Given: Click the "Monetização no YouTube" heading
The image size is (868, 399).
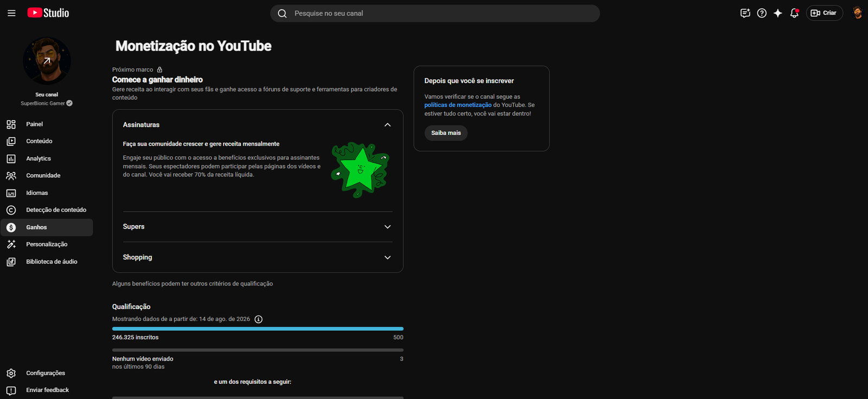Looking at the screenshot, I should (194, 46).
